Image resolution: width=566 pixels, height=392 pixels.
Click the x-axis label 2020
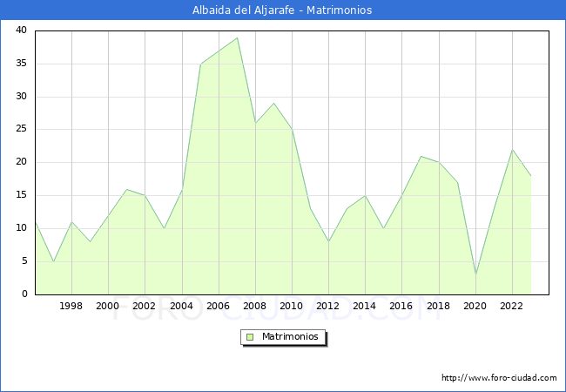tap(475, 306)
